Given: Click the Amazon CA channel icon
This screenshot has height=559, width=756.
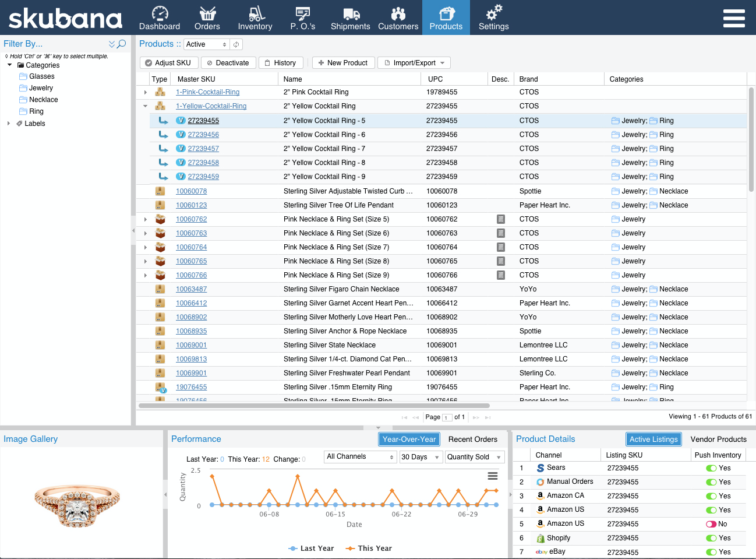Looking at the screenshot, I should click(x=540, y=496).
